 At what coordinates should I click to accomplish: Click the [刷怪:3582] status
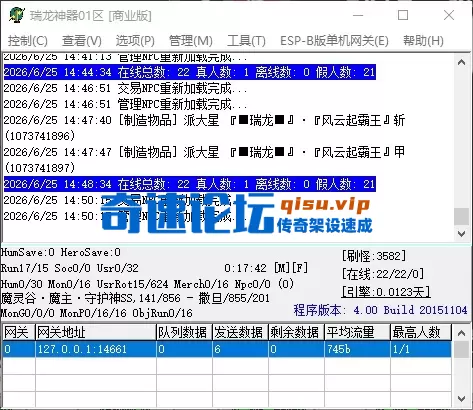pyautogui.click(x=374, y=256)
